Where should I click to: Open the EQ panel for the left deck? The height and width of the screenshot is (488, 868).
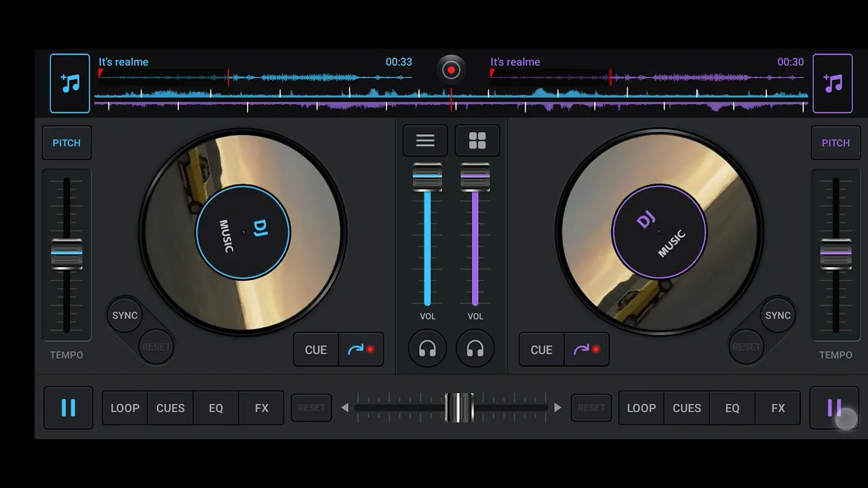point(216,408)
